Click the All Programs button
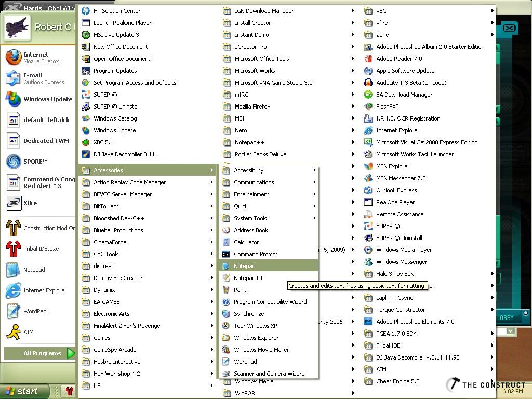This screenshot has height=399, width=532. (39, 353)
